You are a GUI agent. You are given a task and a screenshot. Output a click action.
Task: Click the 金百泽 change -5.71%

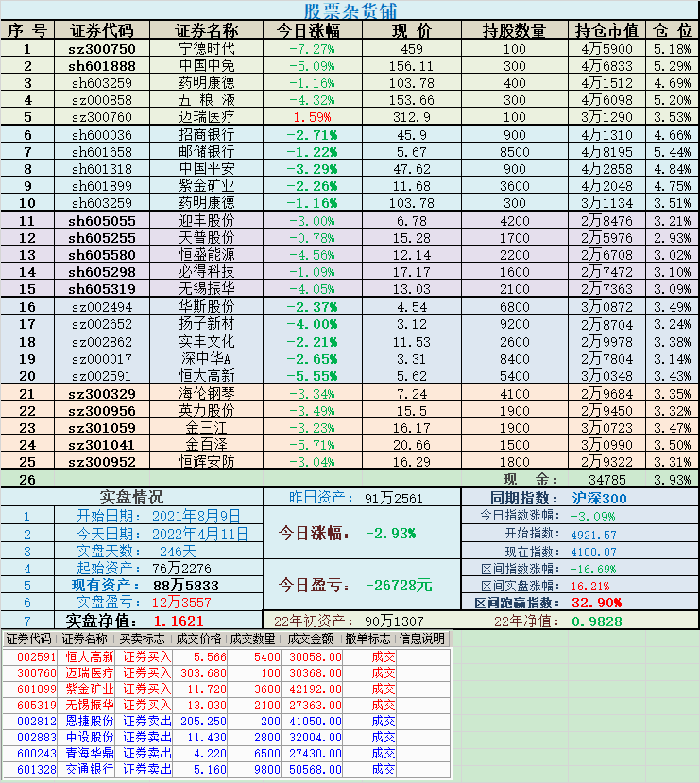313,445
